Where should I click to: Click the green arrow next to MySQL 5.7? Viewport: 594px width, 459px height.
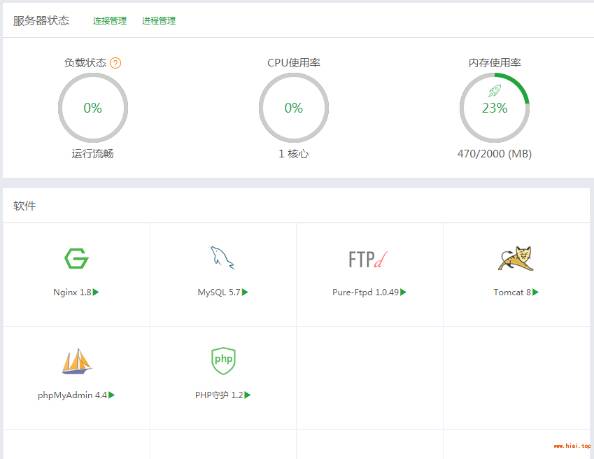[x=245, y=292]
